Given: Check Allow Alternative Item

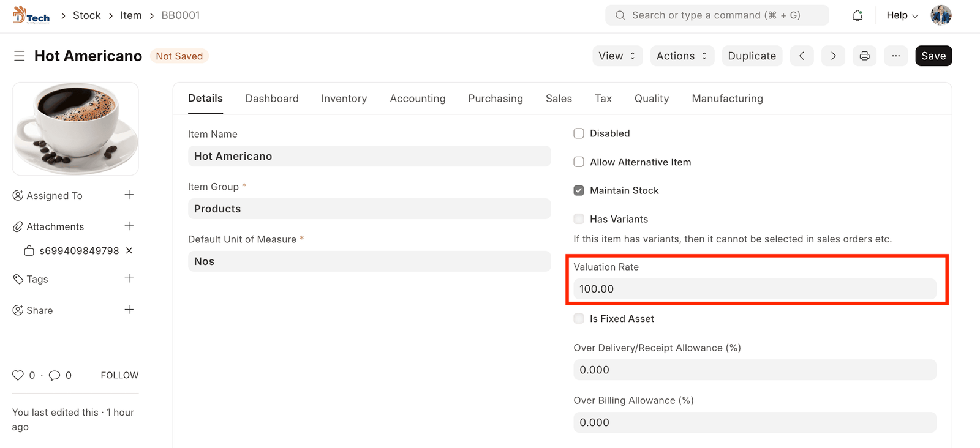Looking at the screenshot, I should pyautogui.click(x=579, y=162).
